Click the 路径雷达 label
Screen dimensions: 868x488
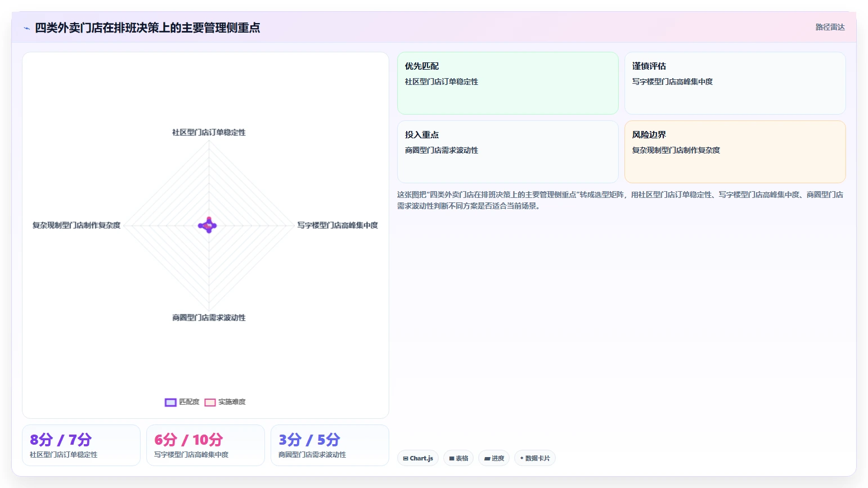coord(830,27)
